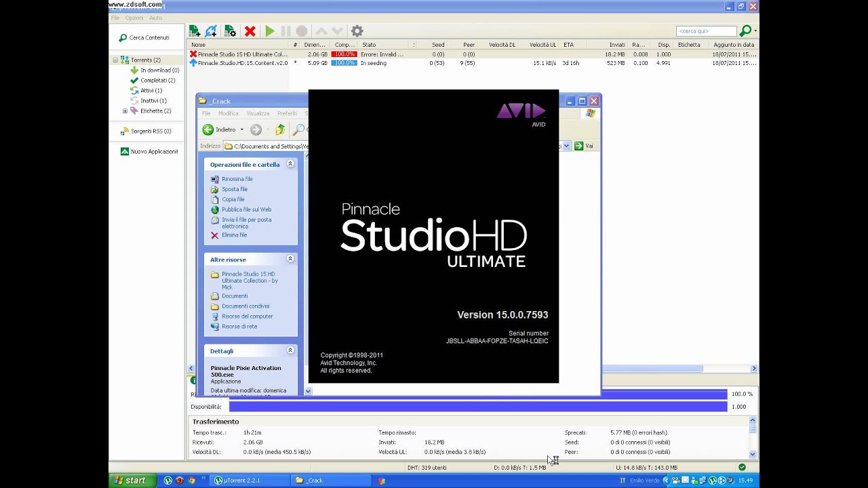Screen dimensions: 868x488
Task: Click the Explorer search magnifier icon
Action: tap(298, 129)
